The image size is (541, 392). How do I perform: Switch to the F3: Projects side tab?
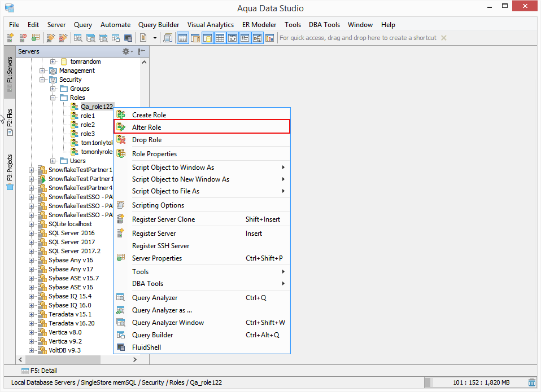pyautogui.click(x=10, y=172)
